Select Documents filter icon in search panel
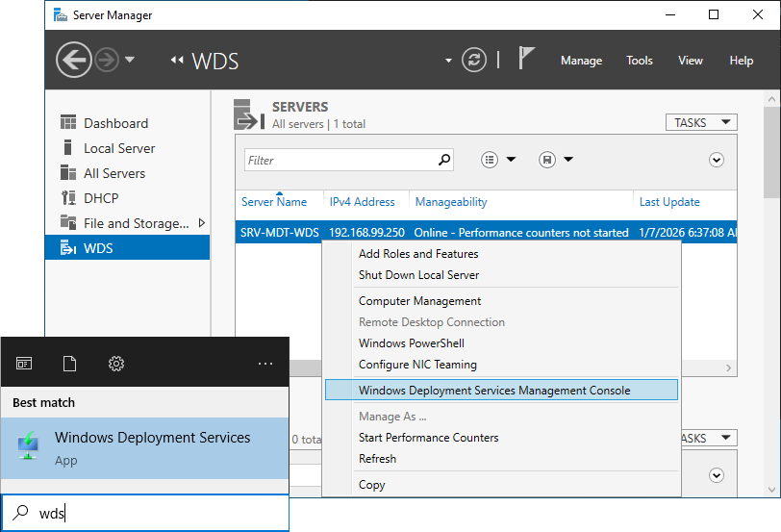 [69, 364]
